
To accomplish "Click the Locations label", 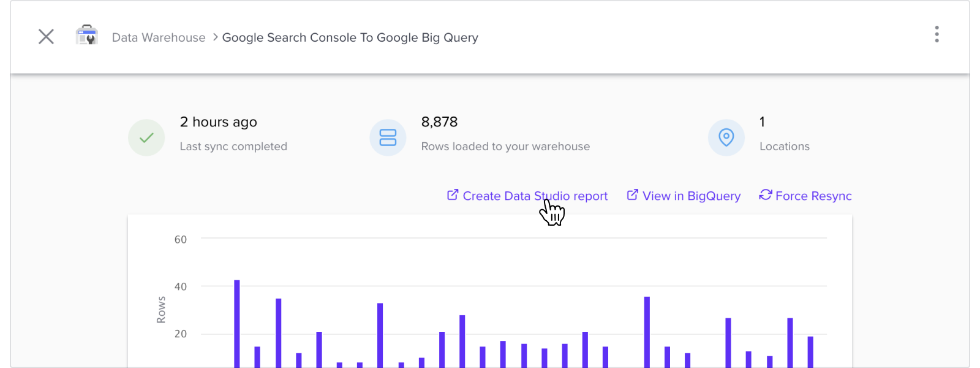I will click(x=784, y=147).
